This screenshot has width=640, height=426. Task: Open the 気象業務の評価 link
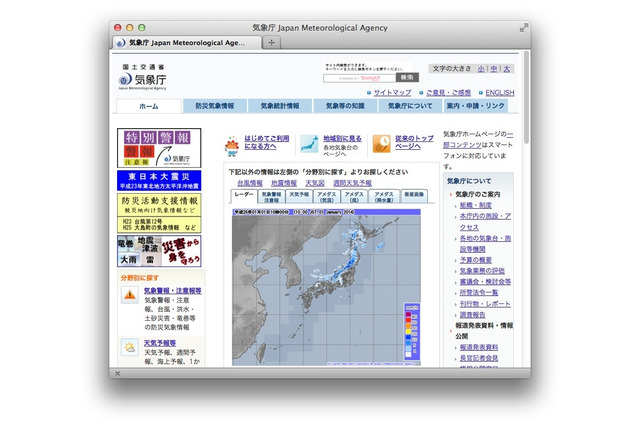pyautogui.click(x=482, y=271)
